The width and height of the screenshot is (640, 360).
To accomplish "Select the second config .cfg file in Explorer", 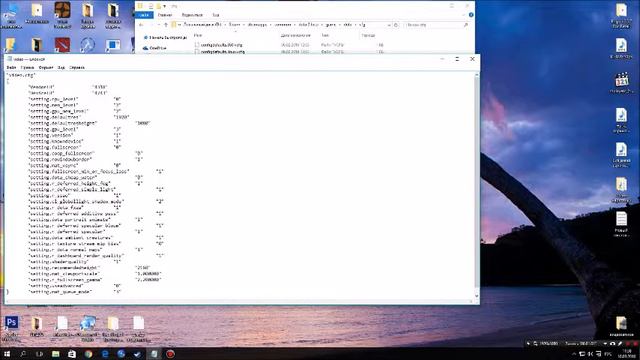I will coord(223,52).
